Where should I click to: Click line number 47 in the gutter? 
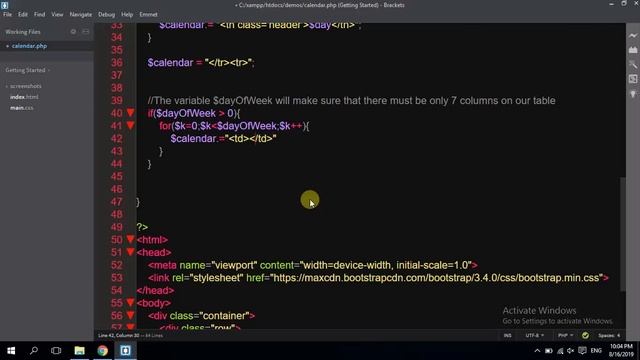pos(116,202)
